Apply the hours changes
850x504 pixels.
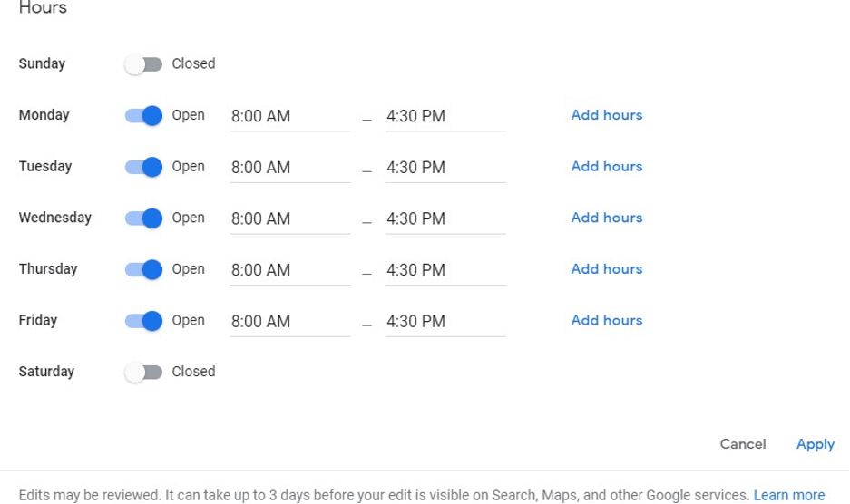click(x=816, y=444)
